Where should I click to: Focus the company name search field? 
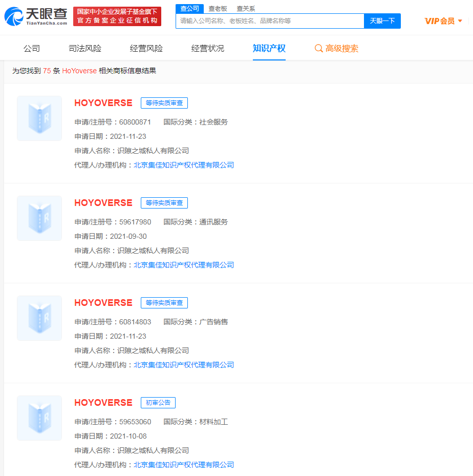[270, 21]
